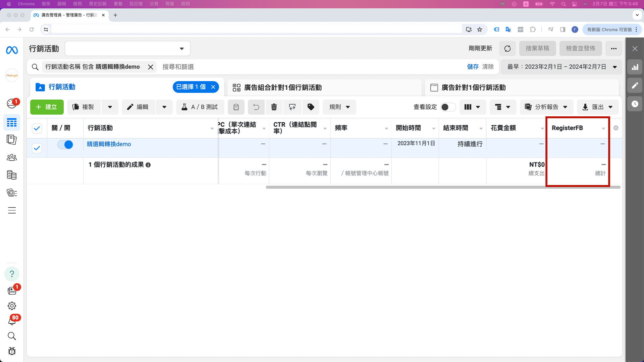Open notifications bell with 80 badge
Viewport: 644px width, 362px height.
click(12, 321)
